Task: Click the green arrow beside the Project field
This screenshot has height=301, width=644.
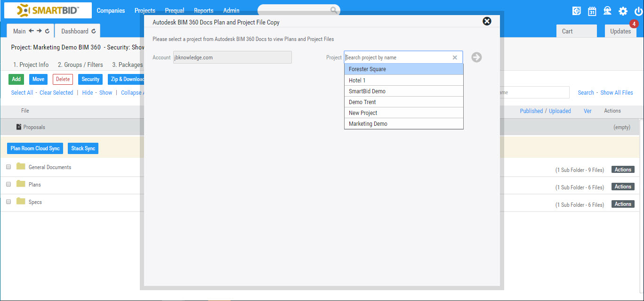Action: (x=476, y=57)
